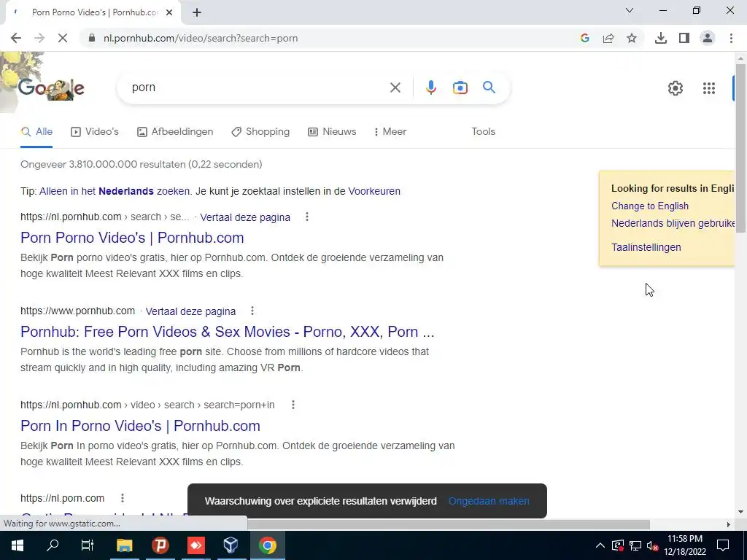Open Taalinstellingen
Screen dimensions: 747x560
(x=646, y=247)
